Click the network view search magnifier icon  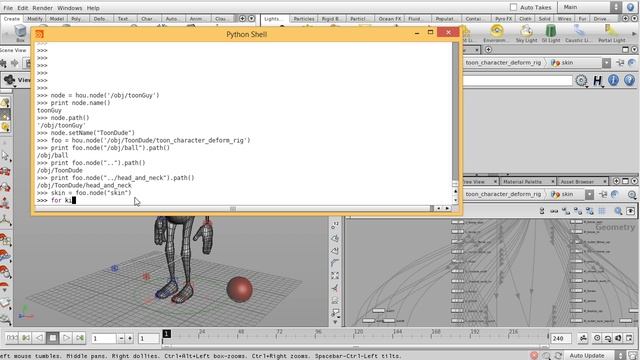coord(618,211)
